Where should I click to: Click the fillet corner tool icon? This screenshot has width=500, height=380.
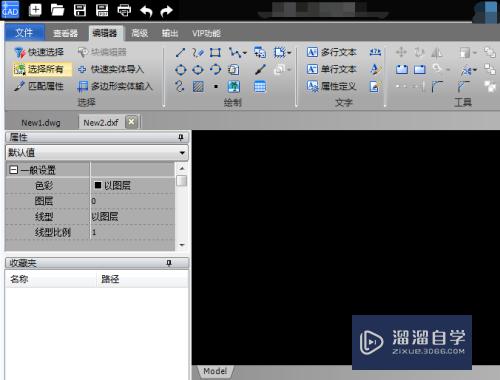[437, 87]
